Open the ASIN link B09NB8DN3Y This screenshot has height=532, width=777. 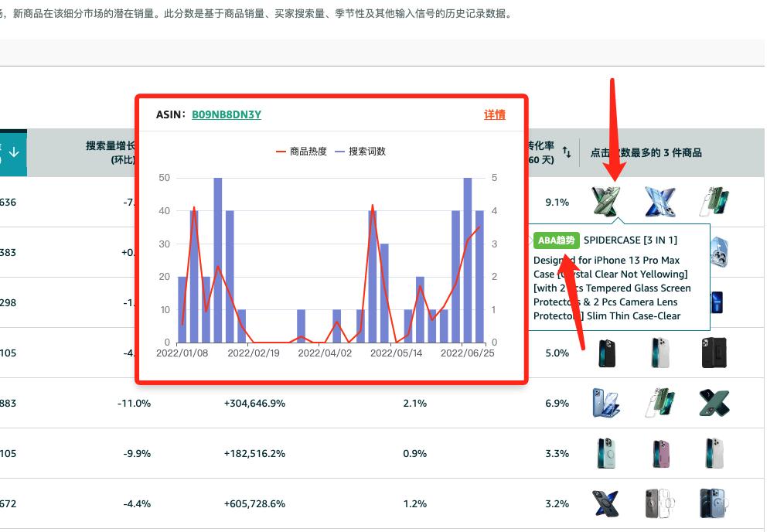[224, 114]
